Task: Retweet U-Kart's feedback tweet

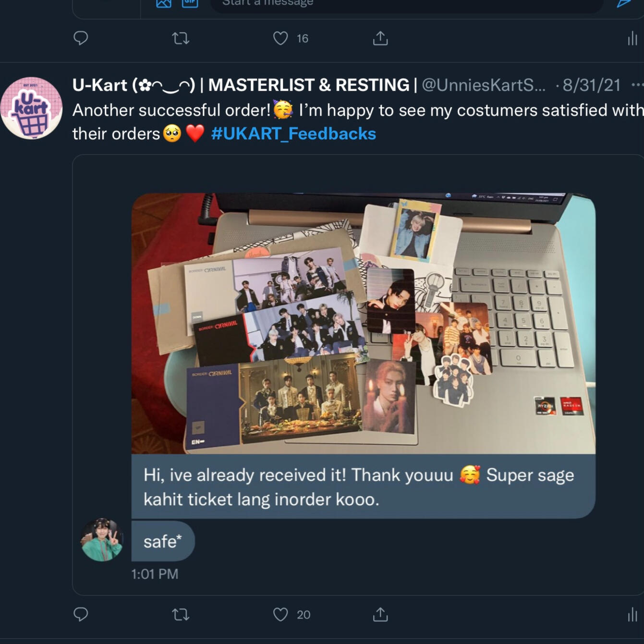Action: point(181,614)
